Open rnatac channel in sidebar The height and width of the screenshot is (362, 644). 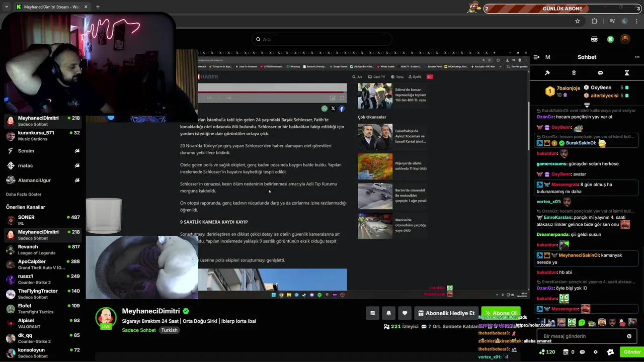tap(43, 165)
